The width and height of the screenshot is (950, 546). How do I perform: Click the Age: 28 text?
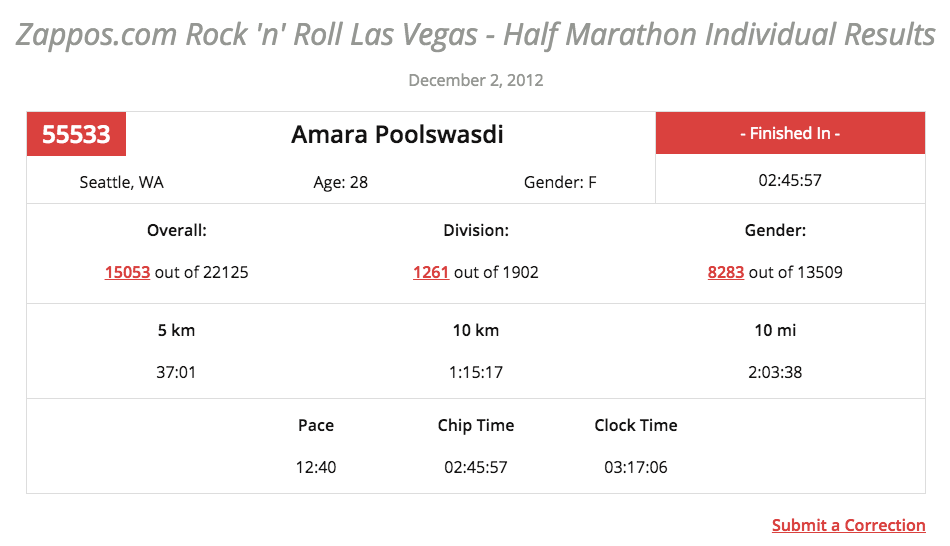[340, 182]
